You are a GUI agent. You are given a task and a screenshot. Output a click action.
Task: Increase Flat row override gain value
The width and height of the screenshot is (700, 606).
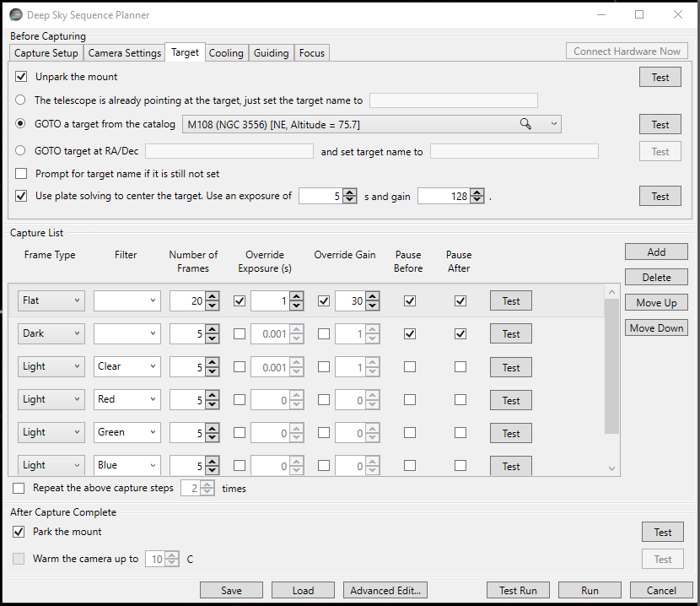click(x=372, y=297)
